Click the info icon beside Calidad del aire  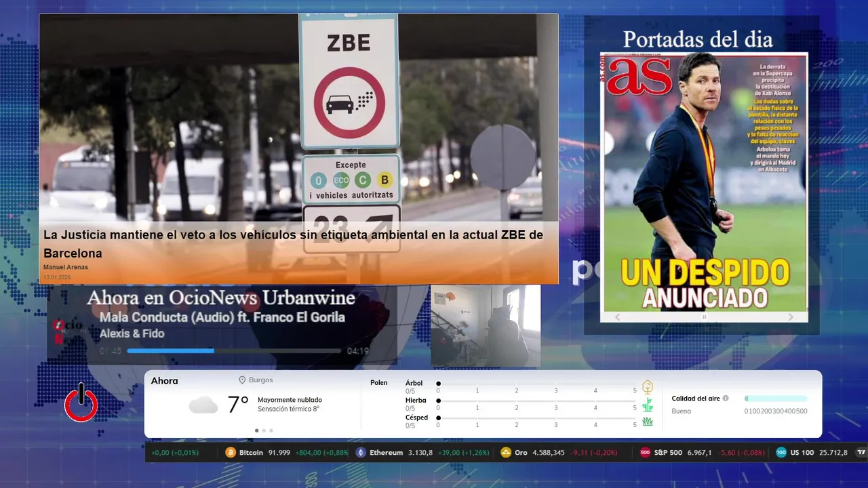pos(726,399)
